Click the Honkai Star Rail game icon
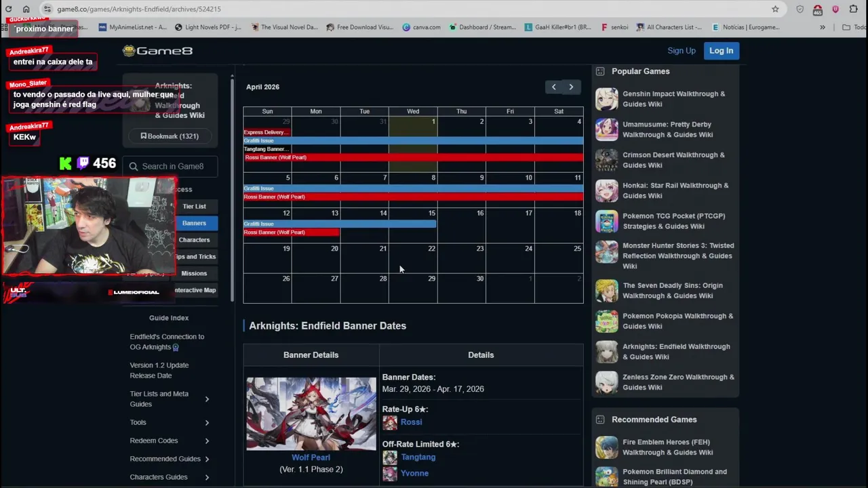Viewport: 868px width, 488px height. [607, 190]
